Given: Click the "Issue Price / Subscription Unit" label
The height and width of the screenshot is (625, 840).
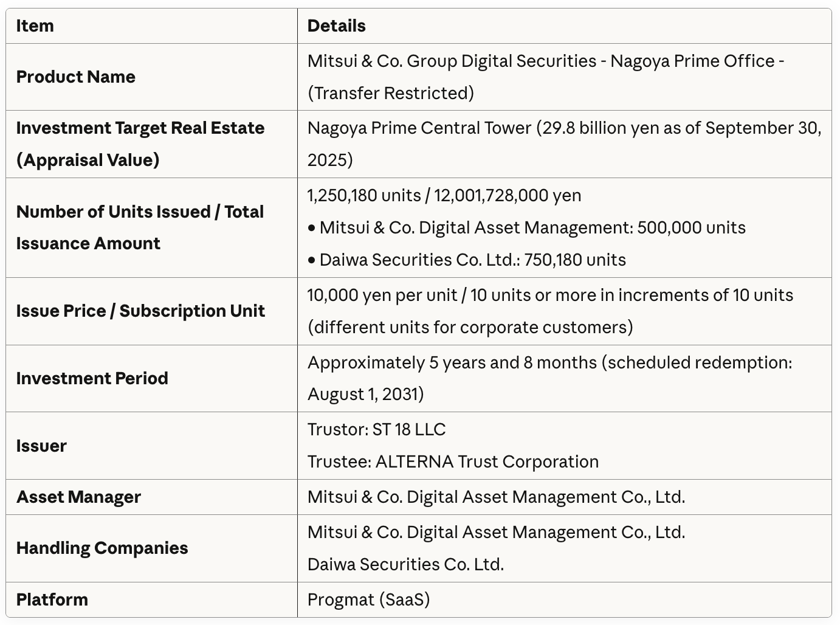Looking at the screenshot, I should 140,311.
